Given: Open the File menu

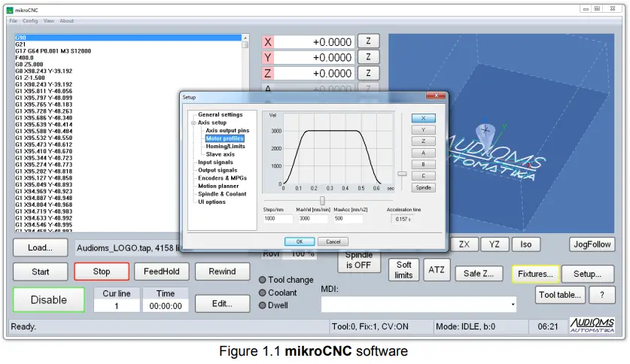Looking at the screenshot, I should [x=14, y=21].
